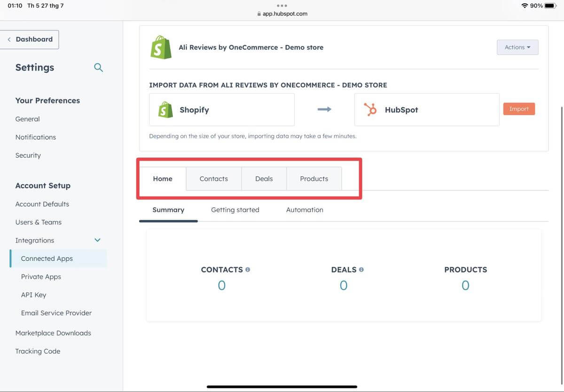Click the deals count of 0
The height and width of the screenshot is (392, 564).
pyautogui.click(x=344, y=286)
